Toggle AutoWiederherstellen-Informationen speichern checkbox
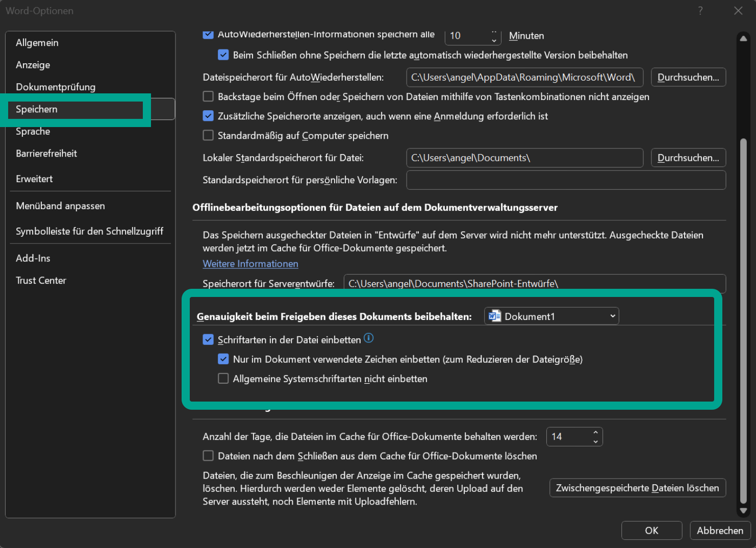 pyautogui.click(x=208, y=35)
